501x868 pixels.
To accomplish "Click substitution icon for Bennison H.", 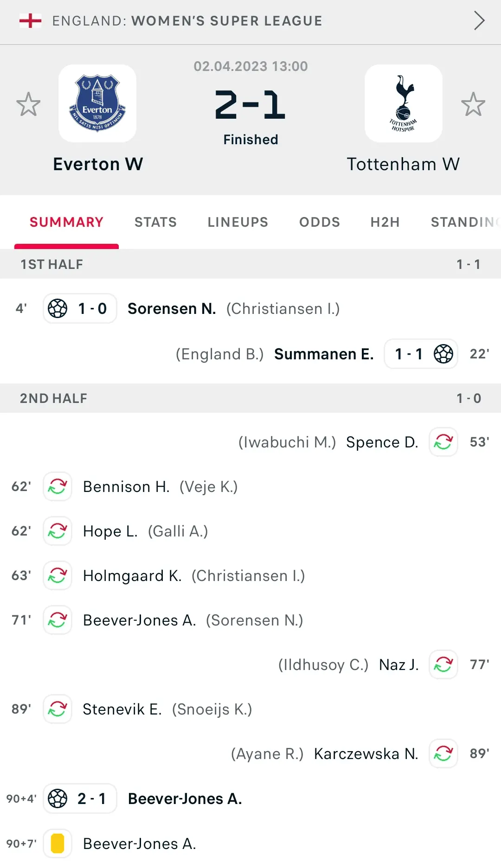I will (x=58, y=486).
